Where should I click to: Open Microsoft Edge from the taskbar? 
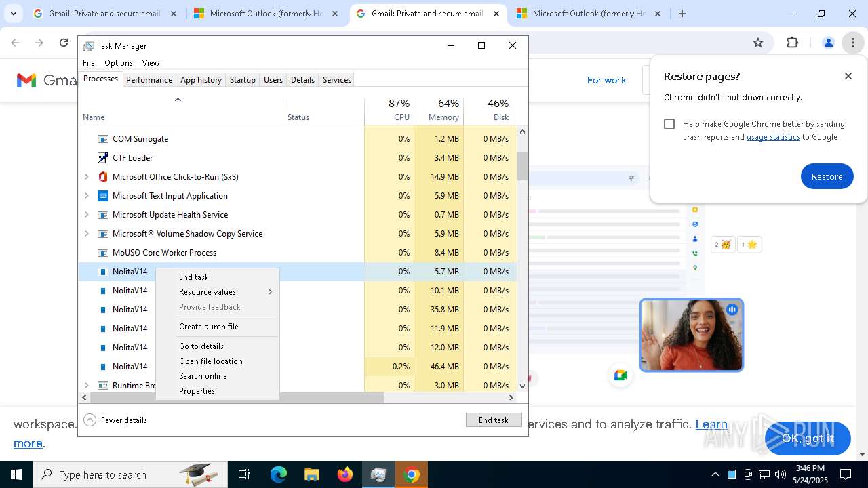click(x=279, y=474)
